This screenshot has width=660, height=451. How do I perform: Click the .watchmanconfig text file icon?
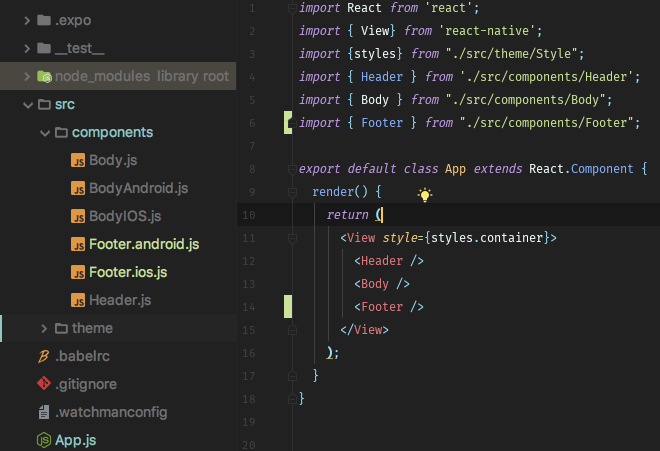pos(44,412)
